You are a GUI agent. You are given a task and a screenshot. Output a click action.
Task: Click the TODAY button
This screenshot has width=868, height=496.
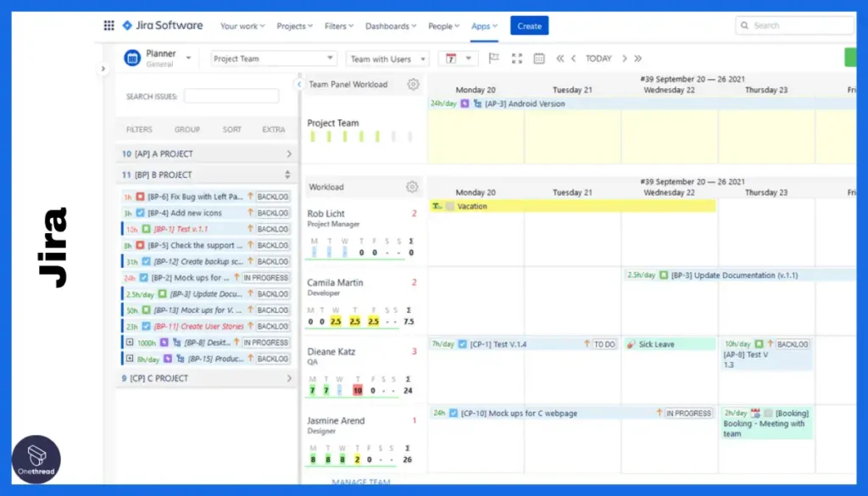pos(598,59)
